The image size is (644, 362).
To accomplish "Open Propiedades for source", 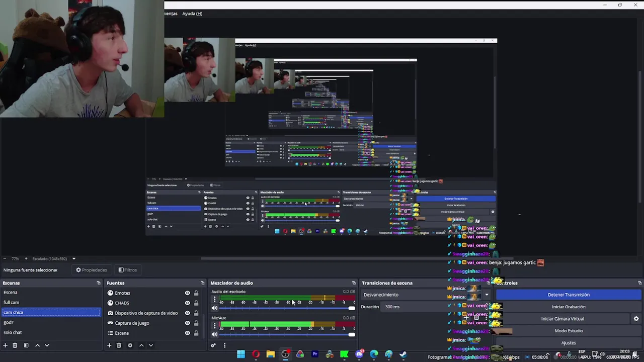I will pyautogui.click(x=92, y=270).
